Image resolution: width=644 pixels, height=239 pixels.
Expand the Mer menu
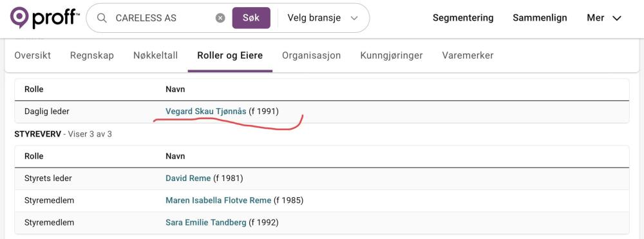tap(604, 18)
